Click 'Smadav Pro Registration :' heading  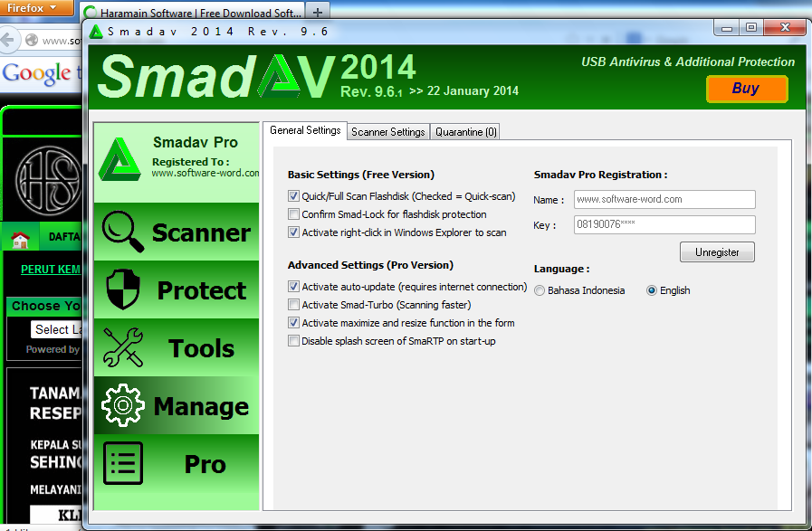coord(600,175)
